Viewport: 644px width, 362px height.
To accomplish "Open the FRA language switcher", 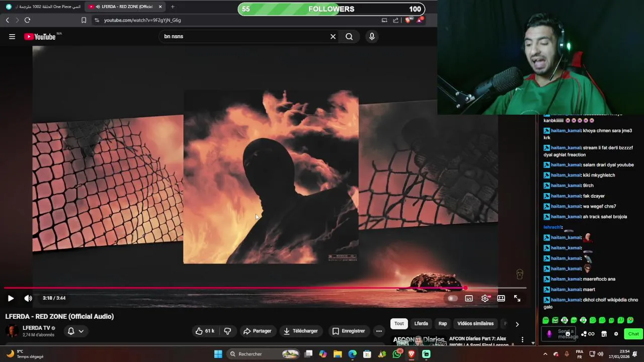I will point(580,354).
